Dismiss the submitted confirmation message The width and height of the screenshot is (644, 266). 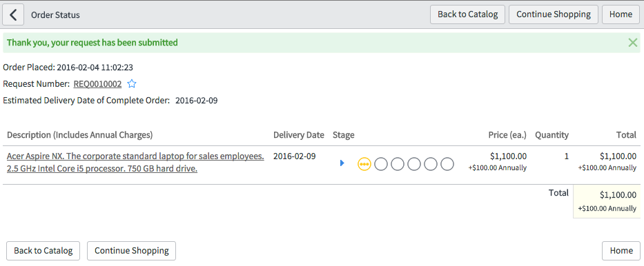point(633,43)
